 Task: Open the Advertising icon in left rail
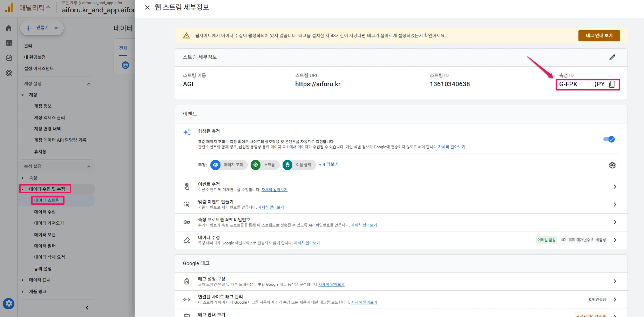9,73
